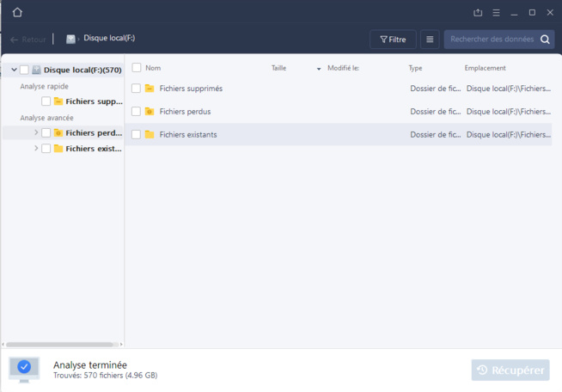
Task: Expand the Fichiers perdus tree node
Action: tap(36, 133)
